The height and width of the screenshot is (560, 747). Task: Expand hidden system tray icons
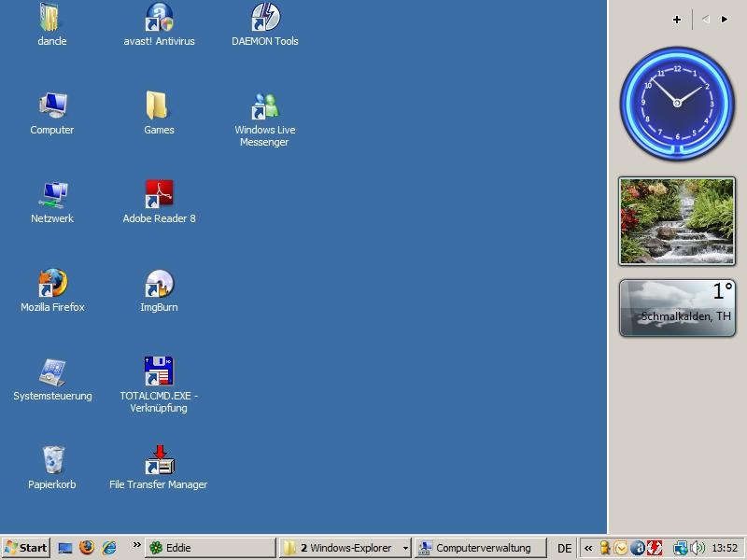point(588,548)
